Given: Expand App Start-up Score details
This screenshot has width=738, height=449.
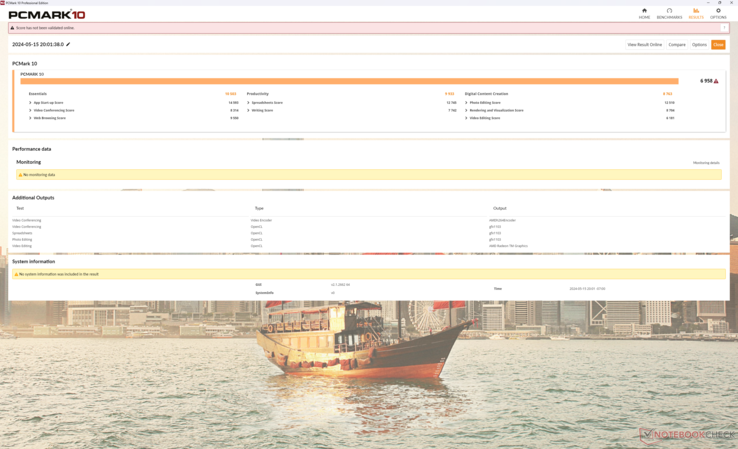Looking at the screenshot, I should point(30,102).
